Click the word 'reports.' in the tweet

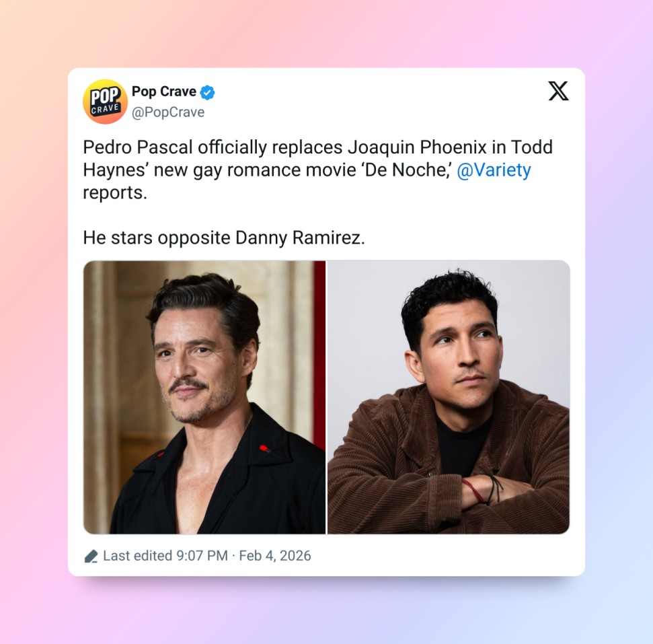[115, 192]
